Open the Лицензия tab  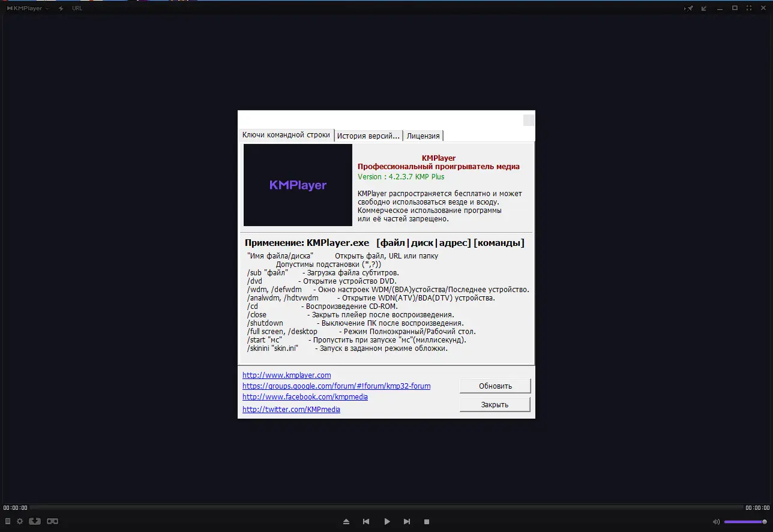pyautogui.click(x=423, y=136)
